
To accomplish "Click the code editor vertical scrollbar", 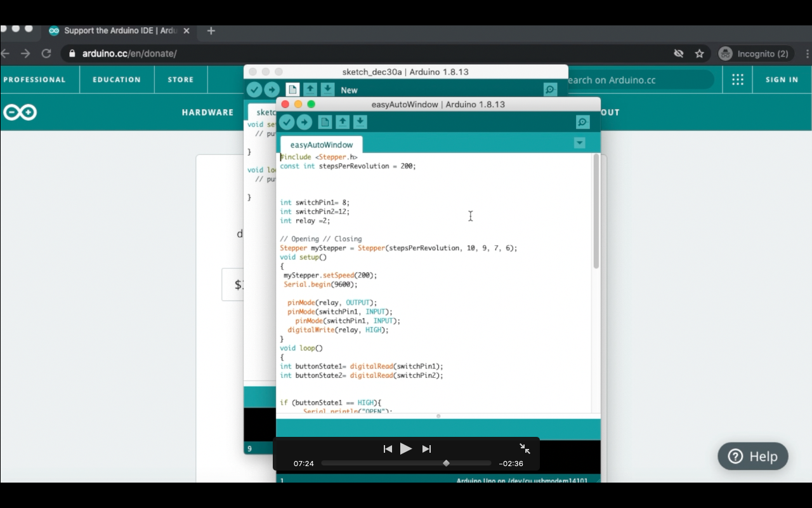I will (596, 211).
